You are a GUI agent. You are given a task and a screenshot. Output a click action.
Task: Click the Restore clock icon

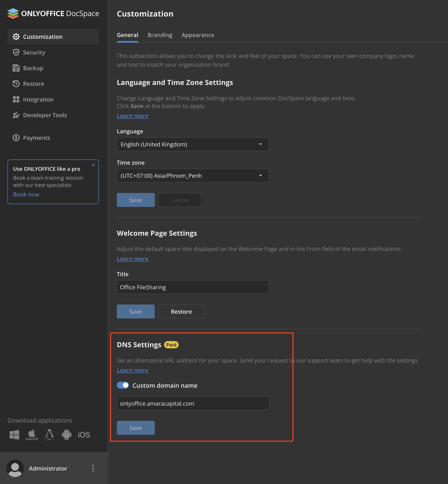(x=16, y=84)
